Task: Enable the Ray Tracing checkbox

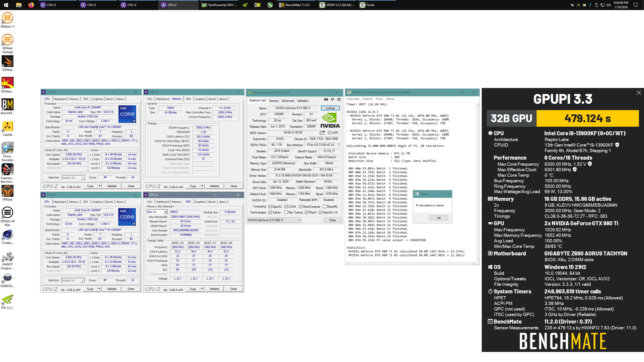Action: tap(286, 212)
